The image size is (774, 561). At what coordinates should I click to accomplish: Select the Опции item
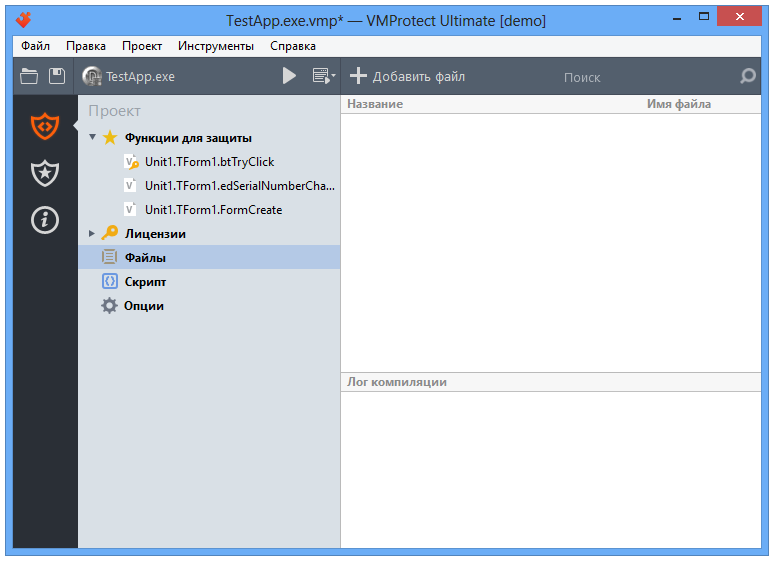coord(144,306)
